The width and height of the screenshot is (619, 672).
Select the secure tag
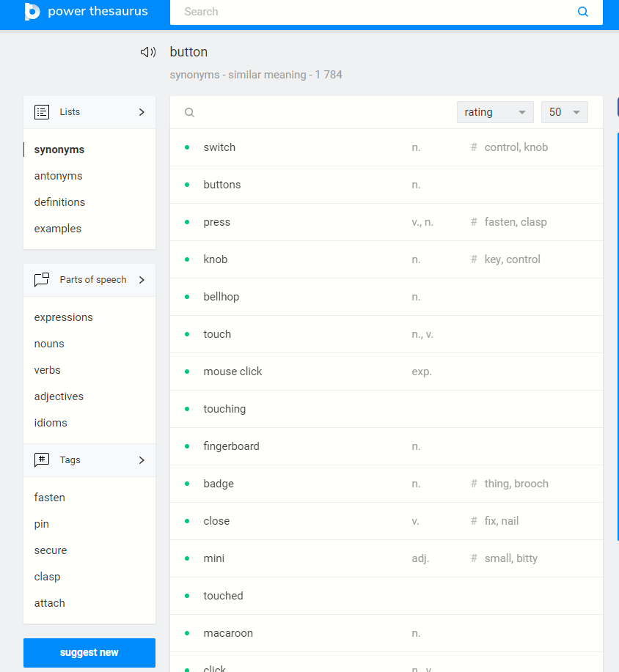51,550
